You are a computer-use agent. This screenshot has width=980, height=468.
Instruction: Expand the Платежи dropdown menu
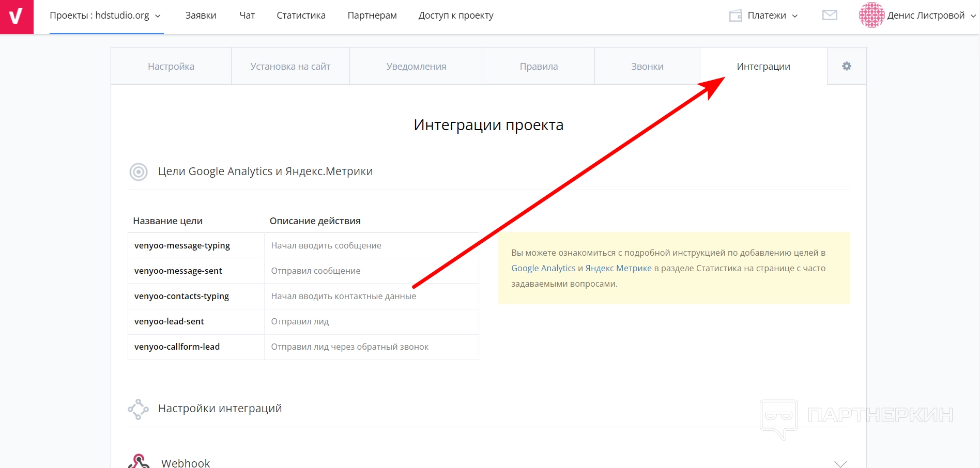click(773, 15)
